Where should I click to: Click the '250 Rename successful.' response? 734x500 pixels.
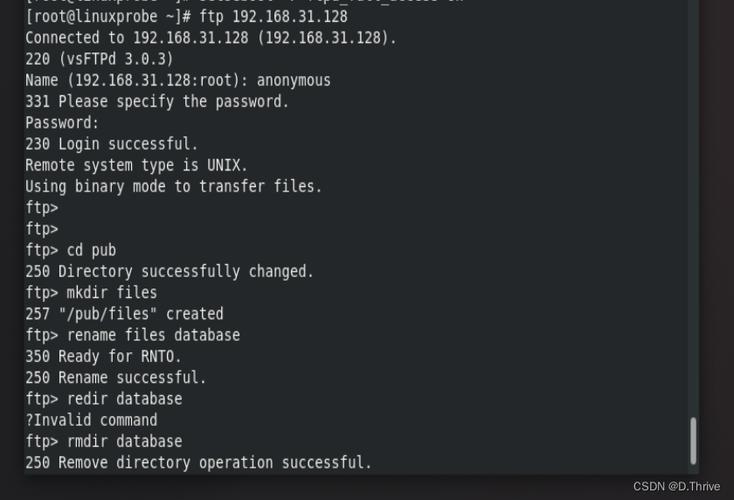pos(115,378)
